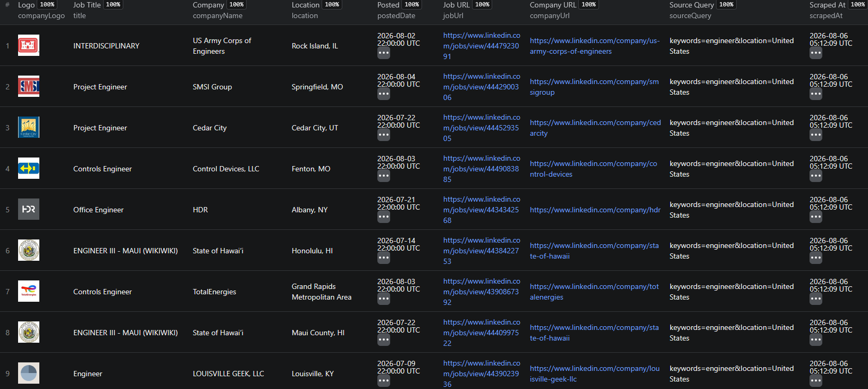Open the job link ending in 4438422753
868x389 pixels.
click(x=482, y=251)
